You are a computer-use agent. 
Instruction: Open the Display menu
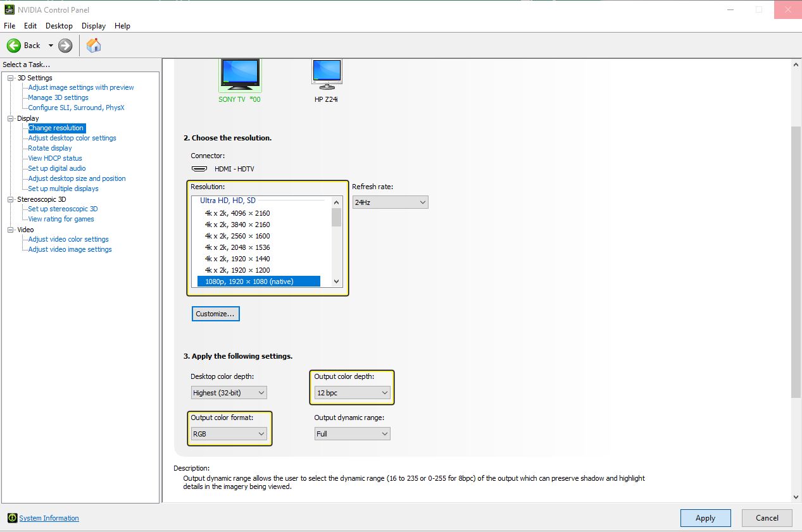pos(94,26)
